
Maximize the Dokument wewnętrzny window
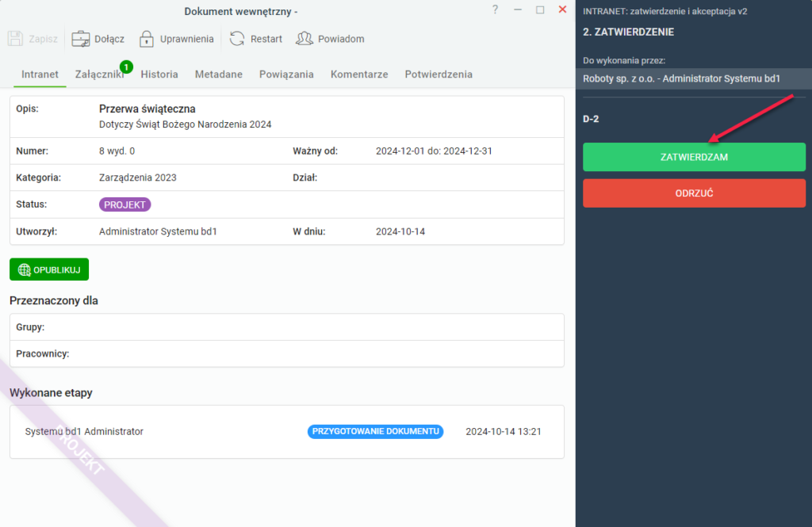click(540, 10)
